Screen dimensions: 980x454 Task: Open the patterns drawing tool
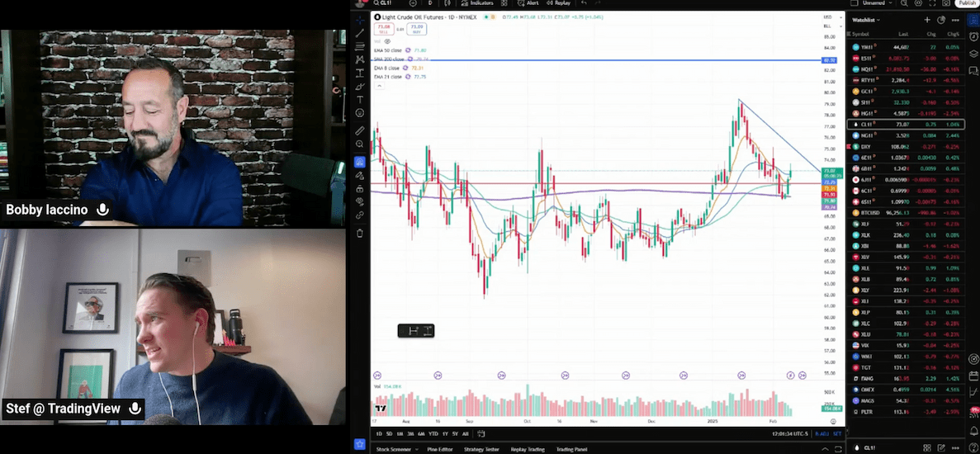point(360,59)
